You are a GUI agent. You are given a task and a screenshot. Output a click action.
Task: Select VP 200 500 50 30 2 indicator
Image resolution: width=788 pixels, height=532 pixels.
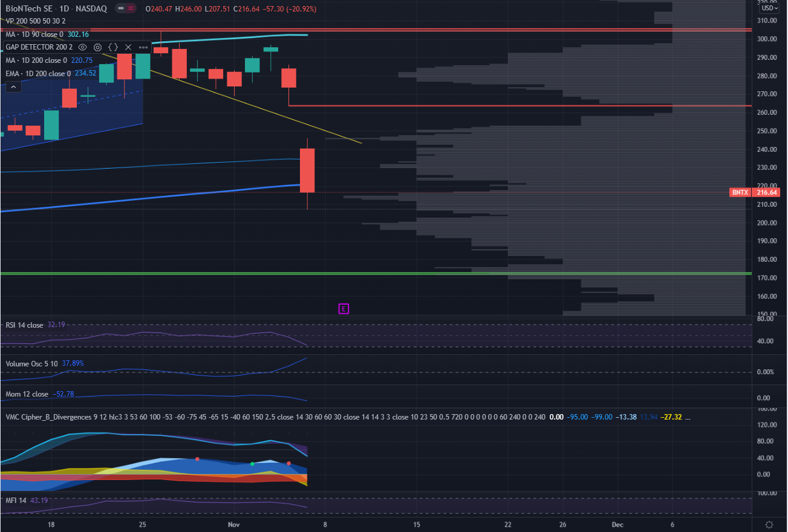[36, 21]
